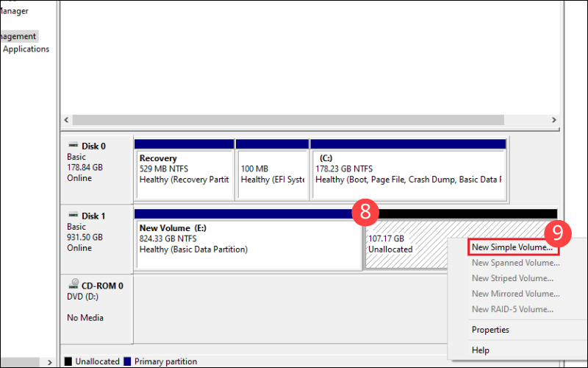Click the 'Primary partition' legend label
588x368 pixels.
(x=165, y=361)
